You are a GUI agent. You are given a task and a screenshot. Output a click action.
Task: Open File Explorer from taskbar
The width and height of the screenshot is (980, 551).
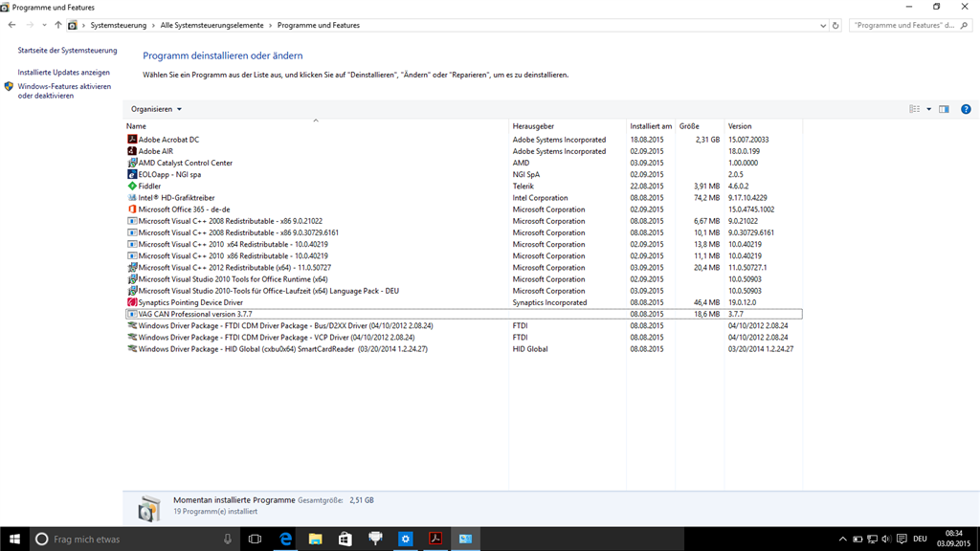[315, 539]
